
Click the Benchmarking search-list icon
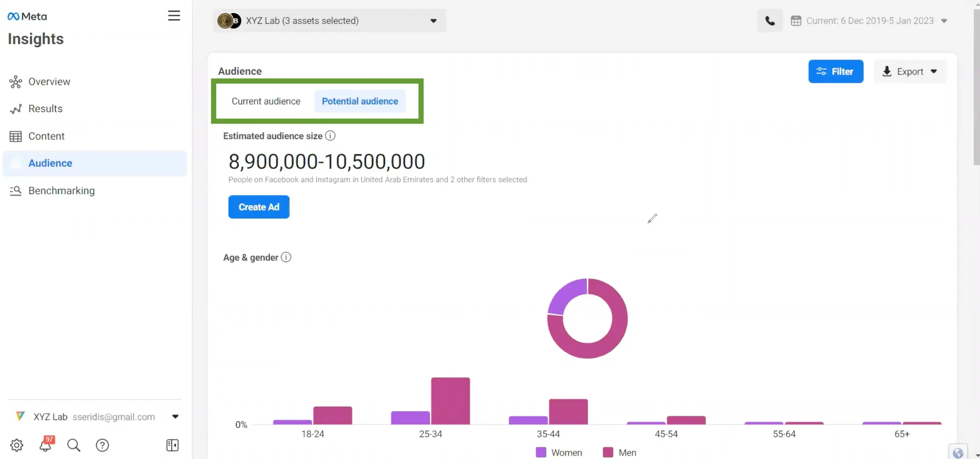(x=16, y=190)
